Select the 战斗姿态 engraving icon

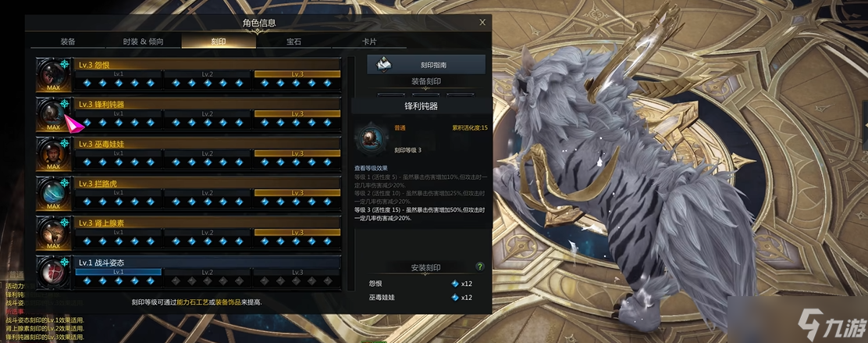(53, 273)
